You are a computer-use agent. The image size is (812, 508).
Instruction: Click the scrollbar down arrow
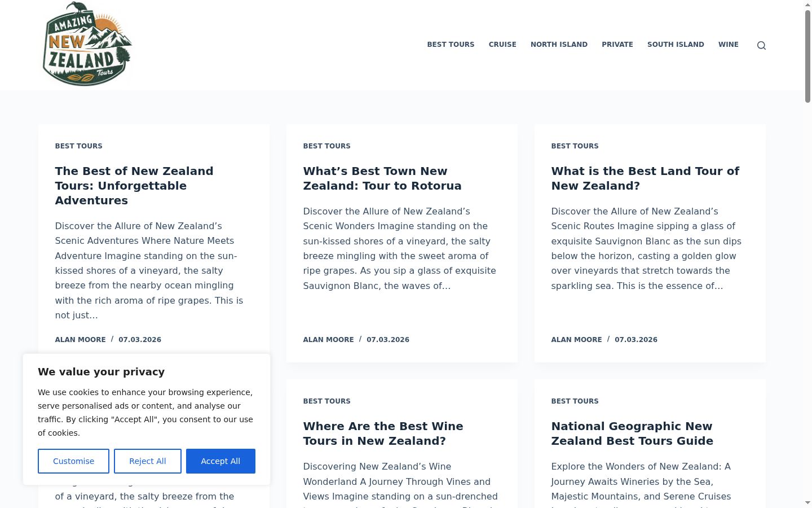coord(807,502)
